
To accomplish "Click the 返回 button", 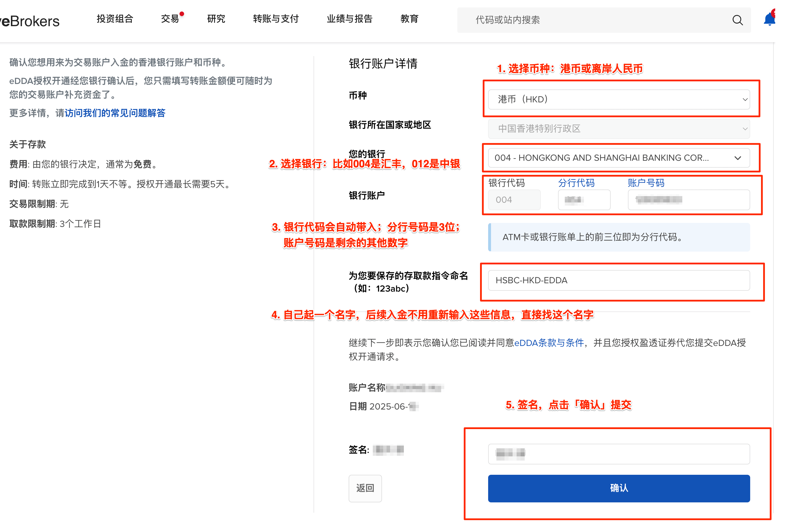I will coord(365,488).
